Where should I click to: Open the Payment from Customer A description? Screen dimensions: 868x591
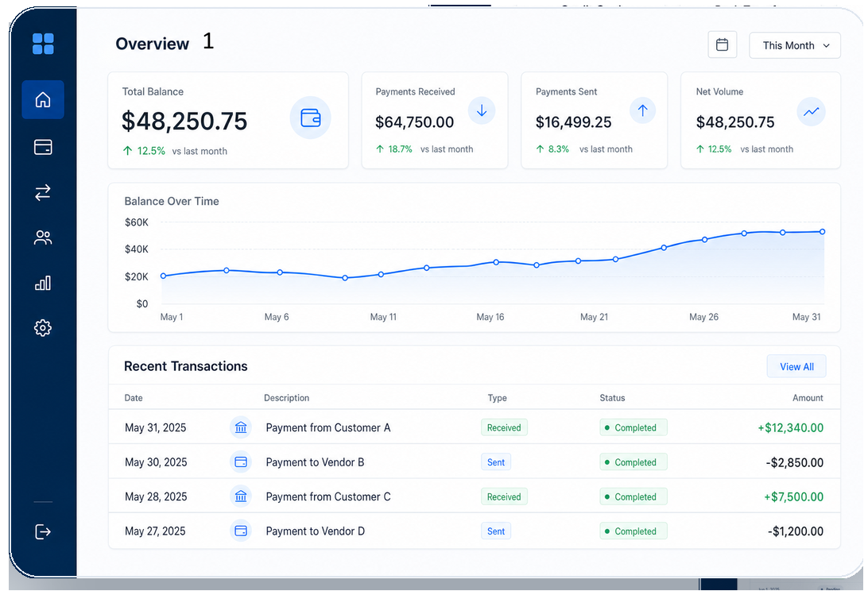[328, 427]
